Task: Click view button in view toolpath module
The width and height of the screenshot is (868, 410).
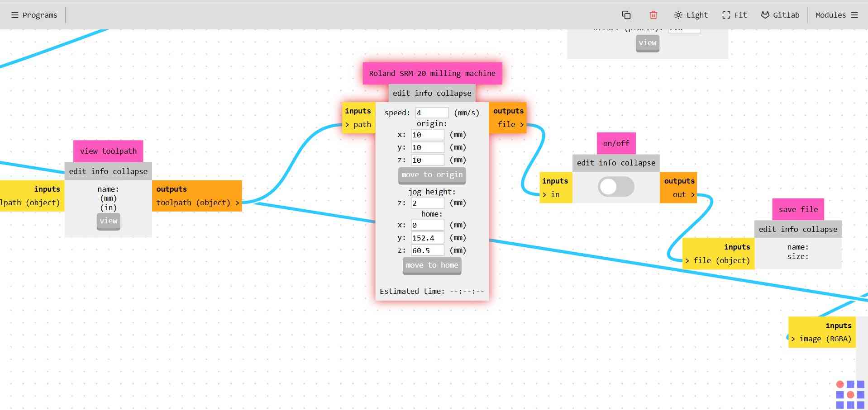Action: 109,221
